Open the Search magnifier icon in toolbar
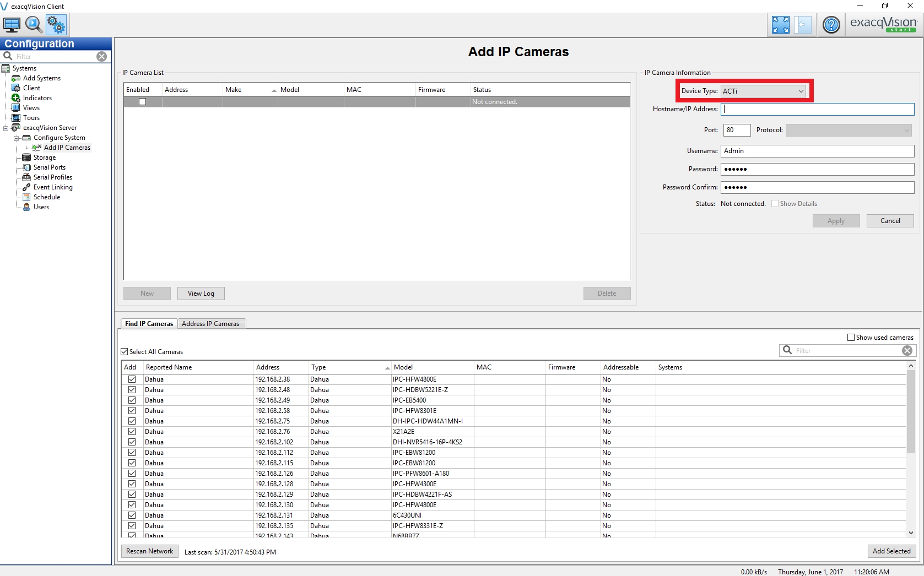This screenshot has width=924, height=576. coord(34,25)
